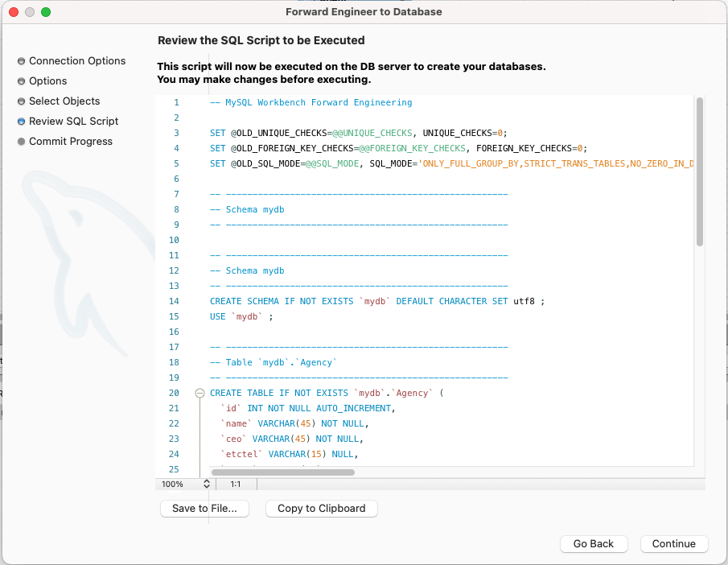Click the `etctel` VARCHAR(15) NULL line

point(290,455)
